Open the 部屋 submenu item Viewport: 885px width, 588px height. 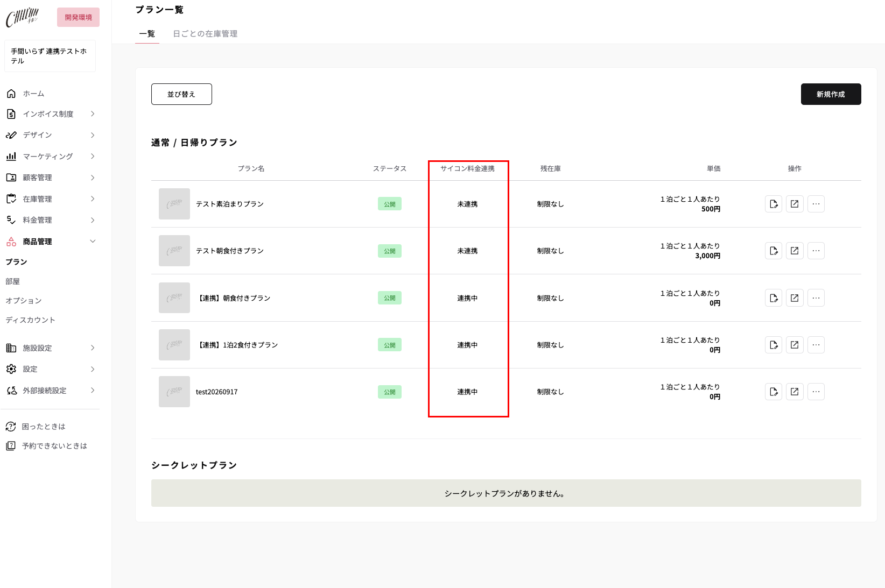tap(13, 281)
